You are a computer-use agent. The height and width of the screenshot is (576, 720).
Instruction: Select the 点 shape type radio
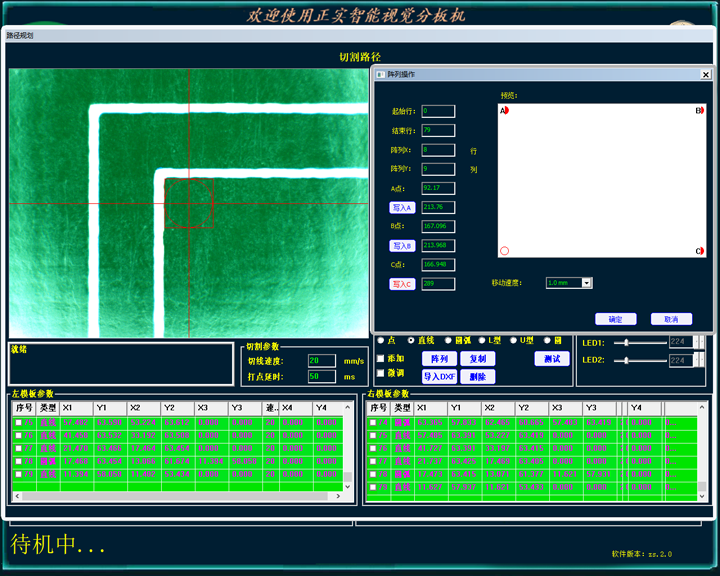[381, 340]
